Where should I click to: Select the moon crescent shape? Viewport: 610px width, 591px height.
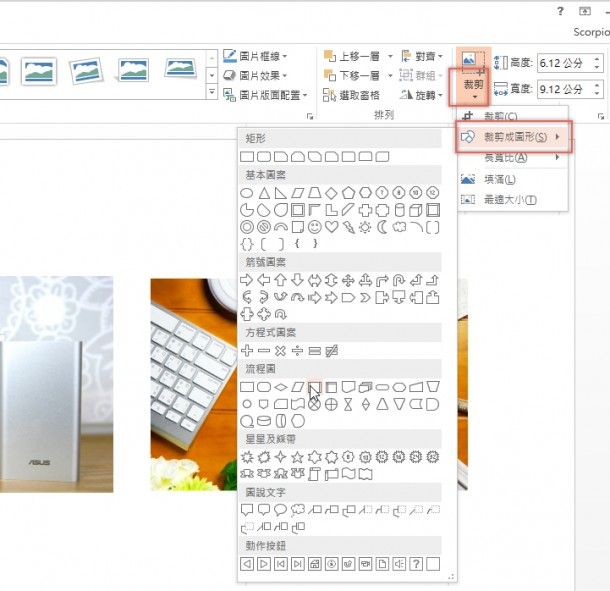(382, 227)
